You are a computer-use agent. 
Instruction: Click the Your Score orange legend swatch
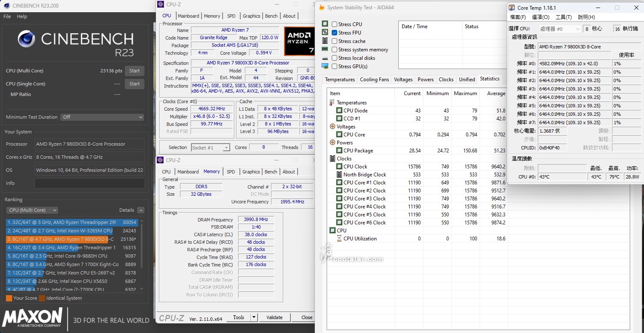(x=9, y=298)
